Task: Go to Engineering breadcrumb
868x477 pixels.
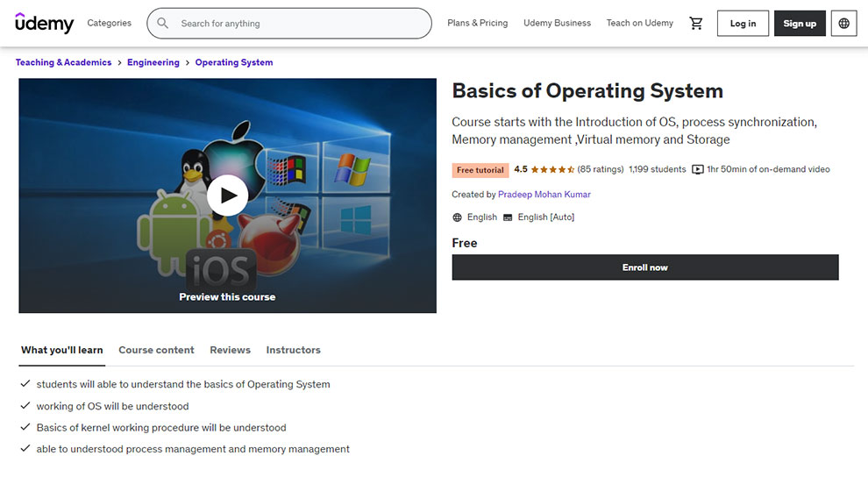Action: 153,62
